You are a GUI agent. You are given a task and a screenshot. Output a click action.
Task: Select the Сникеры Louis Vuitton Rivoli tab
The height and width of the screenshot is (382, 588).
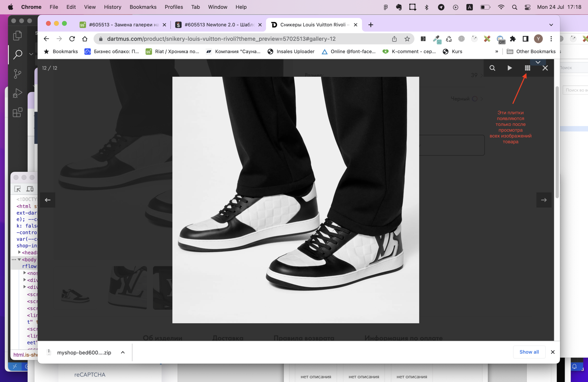click(314, 25)
